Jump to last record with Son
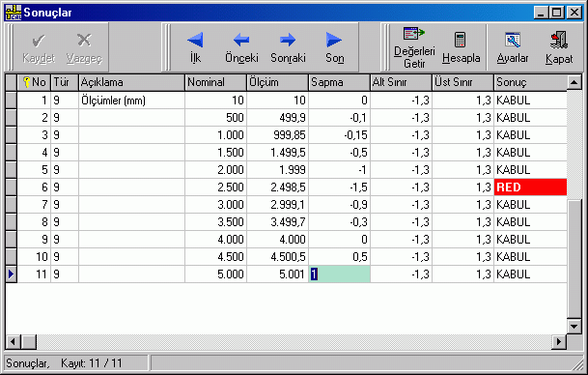 [x=334, y=47]
